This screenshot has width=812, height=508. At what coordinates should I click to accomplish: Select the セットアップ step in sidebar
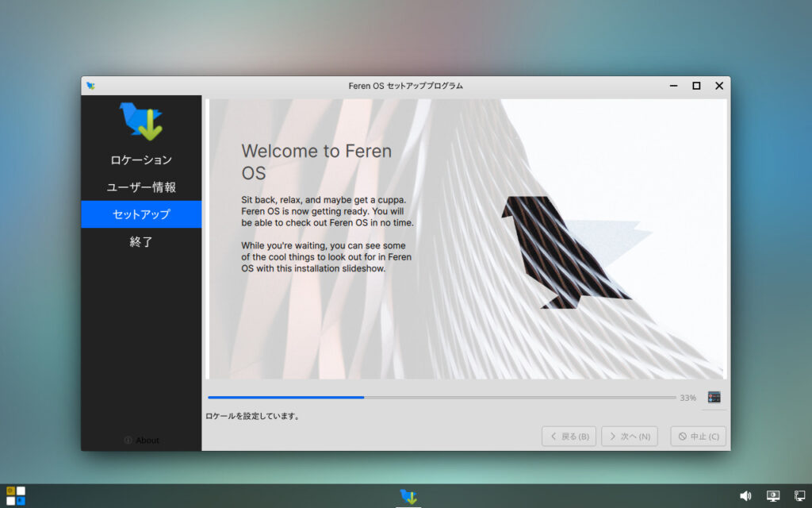pyautogui.click(x=141, y=214)
